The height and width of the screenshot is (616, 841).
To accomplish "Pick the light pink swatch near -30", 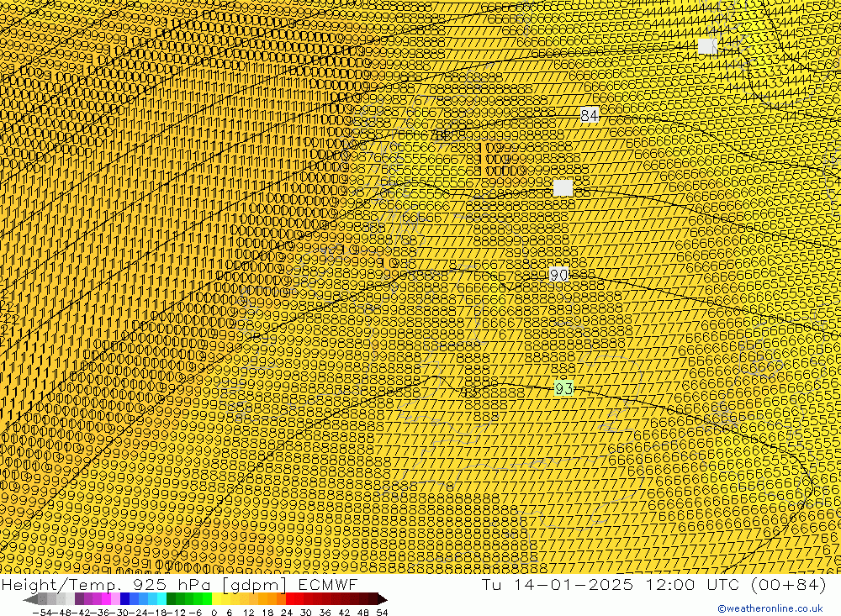I will pos(115,599).
